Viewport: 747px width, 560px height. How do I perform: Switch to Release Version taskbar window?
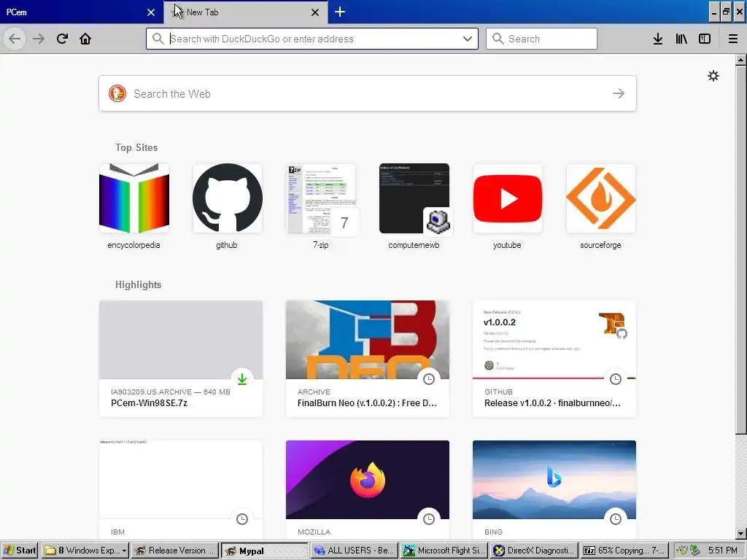point(175,551)
